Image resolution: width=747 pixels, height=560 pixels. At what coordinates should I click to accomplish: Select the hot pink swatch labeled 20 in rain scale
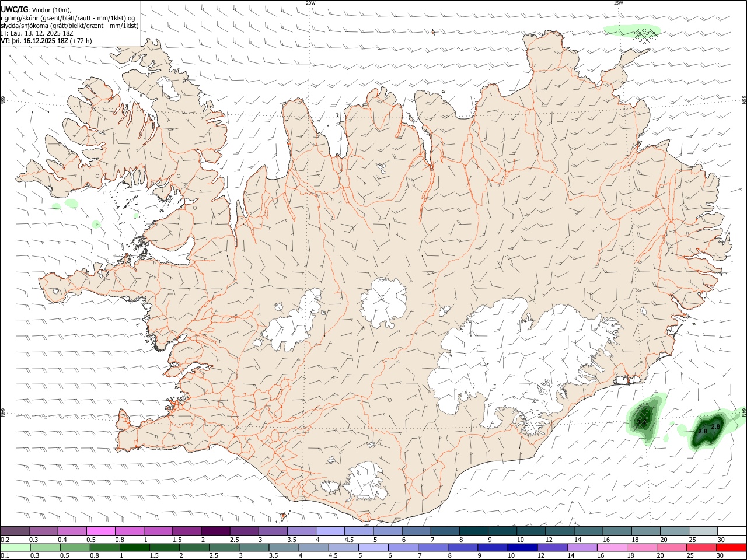671,547
